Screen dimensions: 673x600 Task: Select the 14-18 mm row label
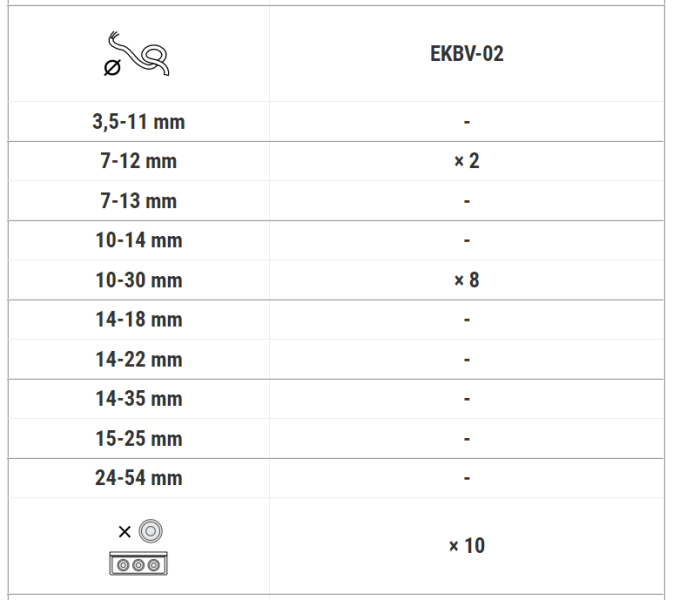pyautogui.click(x=139, y=320)
